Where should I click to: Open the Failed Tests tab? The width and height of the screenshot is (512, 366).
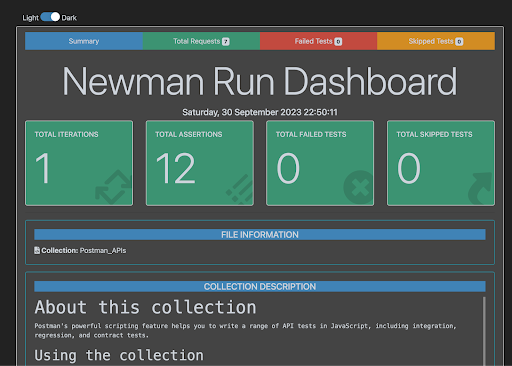(x=318, y=41)
